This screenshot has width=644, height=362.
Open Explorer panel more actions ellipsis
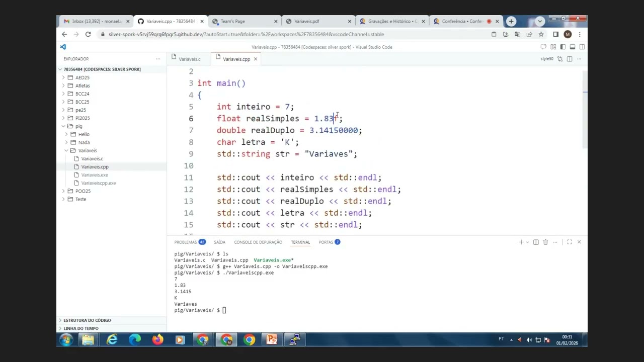[x=158, y=59]
